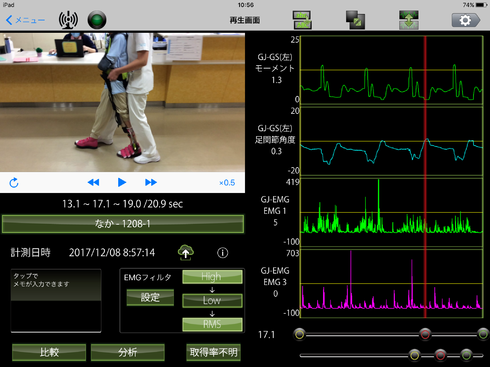The height and width of the screenshot is (367, 490).
Task: Tap the なか - 1208-1 record name bar
Action: click(123, 224)
